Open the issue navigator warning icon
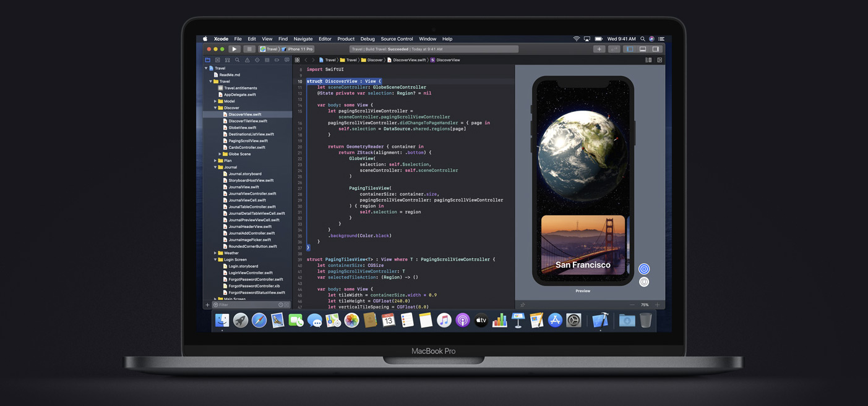The height and width of the screenshot is (406, 868). click(247, 60)
